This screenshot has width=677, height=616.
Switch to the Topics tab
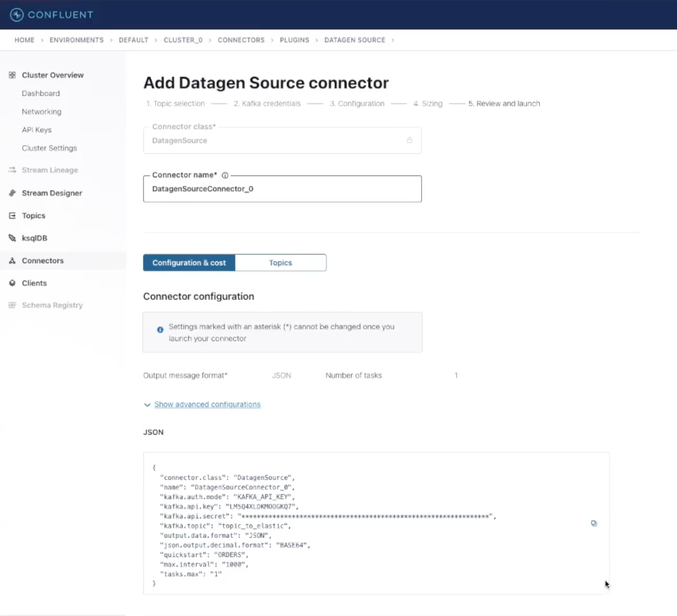click(280, 263)
